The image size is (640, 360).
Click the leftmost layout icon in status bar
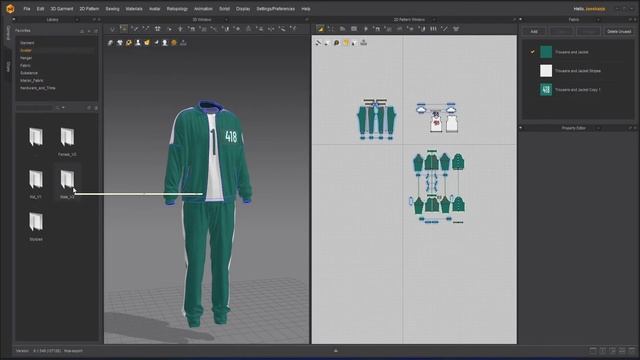click(593, 351)
